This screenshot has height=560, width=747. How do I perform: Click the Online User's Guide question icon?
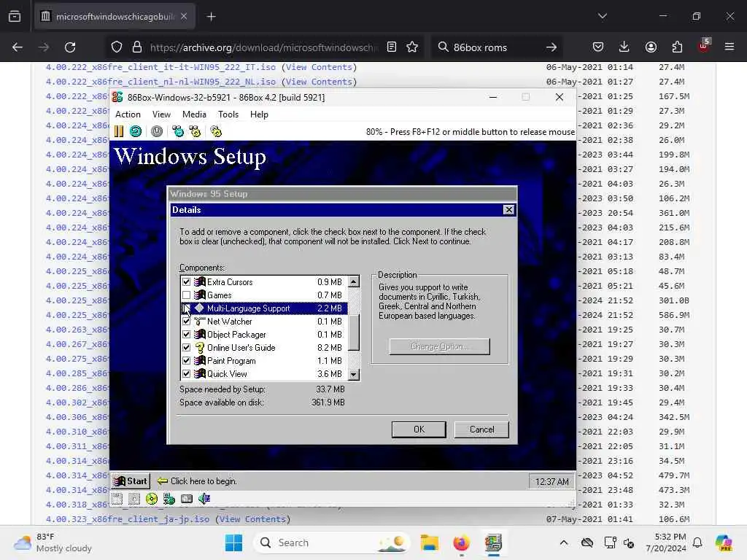[200, 348]
